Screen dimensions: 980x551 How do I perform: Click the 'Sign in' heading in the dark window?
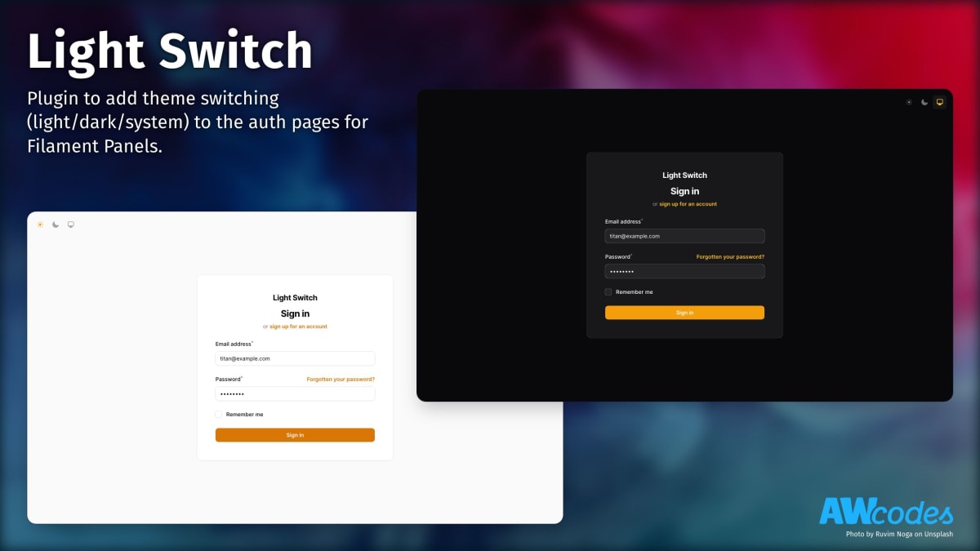(x=684, y=191)
